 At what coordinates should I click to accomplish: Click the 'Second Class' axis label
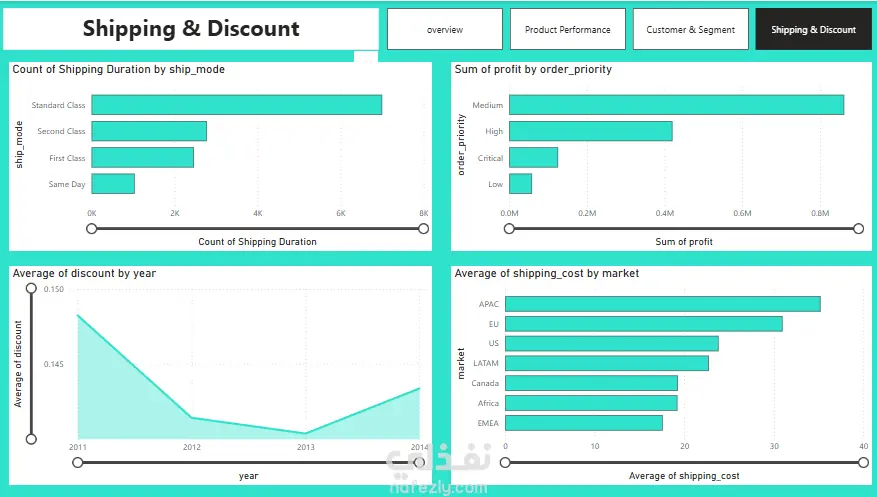tap(61, 131)
